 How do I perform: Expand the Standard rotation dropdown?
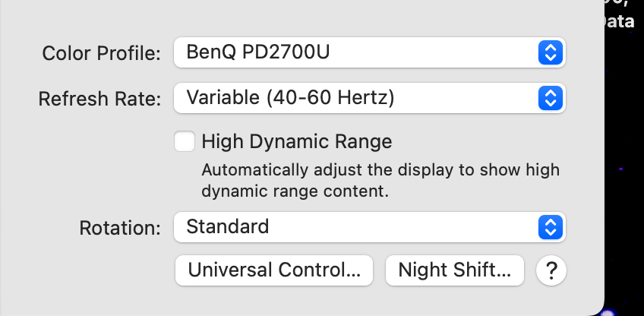pyautogui.click(x=357, y=226)
